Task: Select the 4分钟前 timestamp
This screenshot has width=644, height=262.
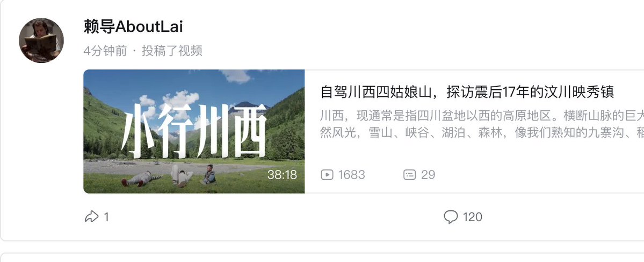Action: point(105,51)
